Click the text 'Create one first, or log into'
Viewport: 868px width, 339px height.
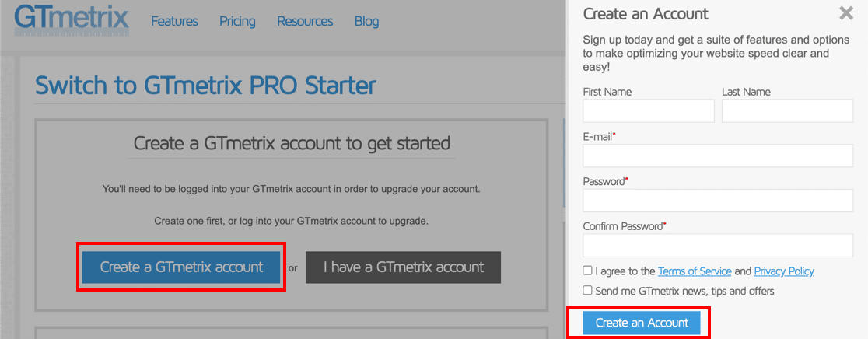292,222
